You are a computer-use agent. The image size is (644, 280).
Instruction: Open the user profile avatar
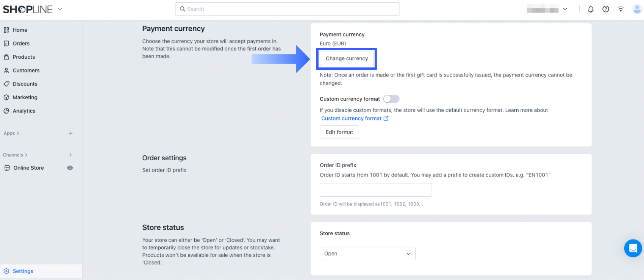coord(637,9)
